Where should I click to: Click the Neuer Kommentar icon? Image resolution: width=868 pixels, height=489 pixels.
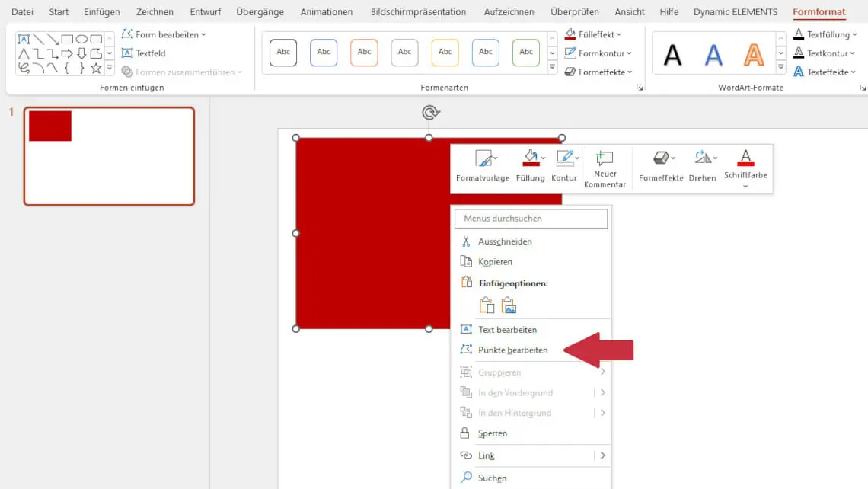point(605,159)
